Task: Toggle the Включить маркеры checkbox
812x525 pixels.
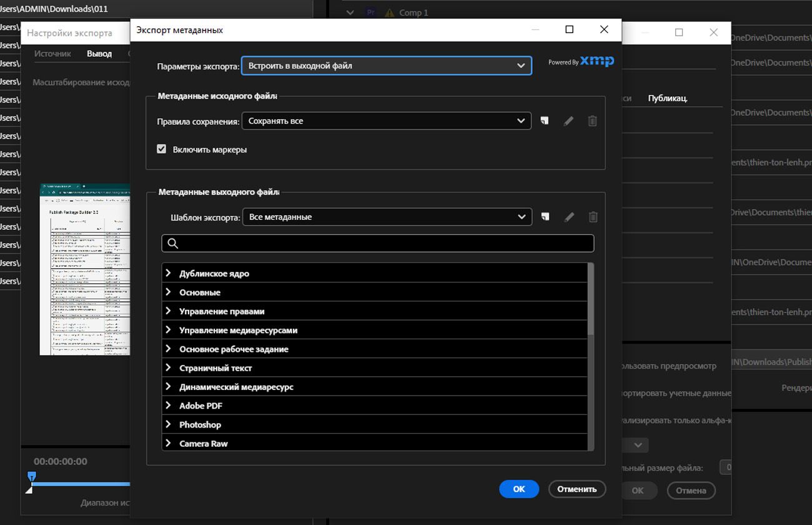Action: [x=162, y=149]
